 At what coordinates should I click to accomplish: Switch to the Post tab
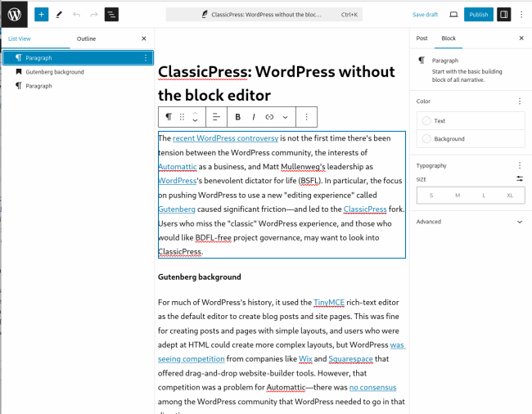tap(422, 38)
